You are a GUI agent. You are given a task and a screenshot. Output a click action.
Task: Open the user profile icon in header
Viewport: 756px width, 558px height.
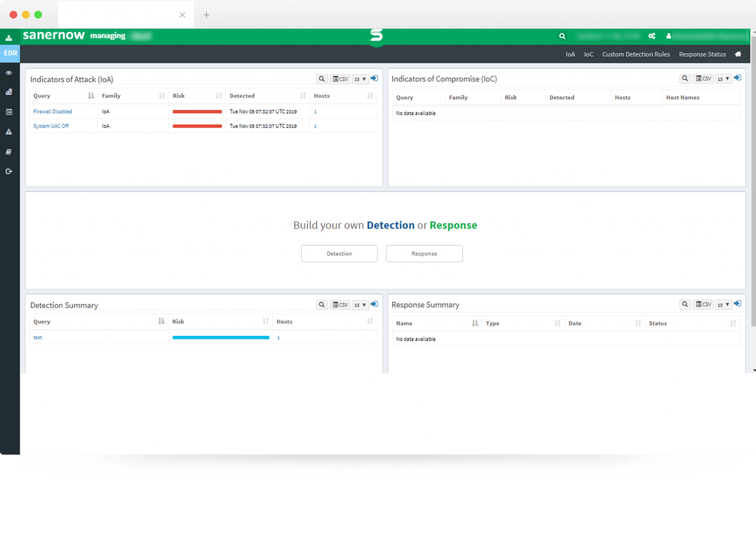669,36
